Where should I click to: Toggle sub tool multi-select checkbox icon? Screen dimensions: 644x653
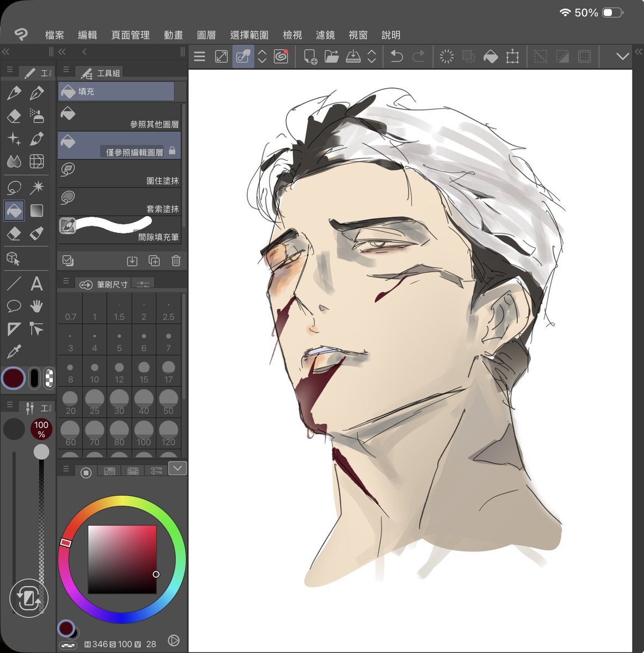pos(68,261)
